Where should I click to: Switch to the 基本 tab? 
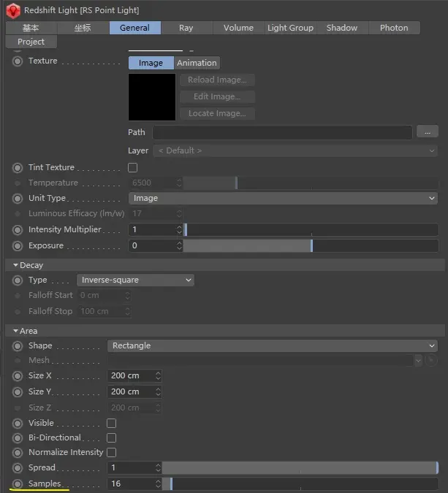point(31,28)
